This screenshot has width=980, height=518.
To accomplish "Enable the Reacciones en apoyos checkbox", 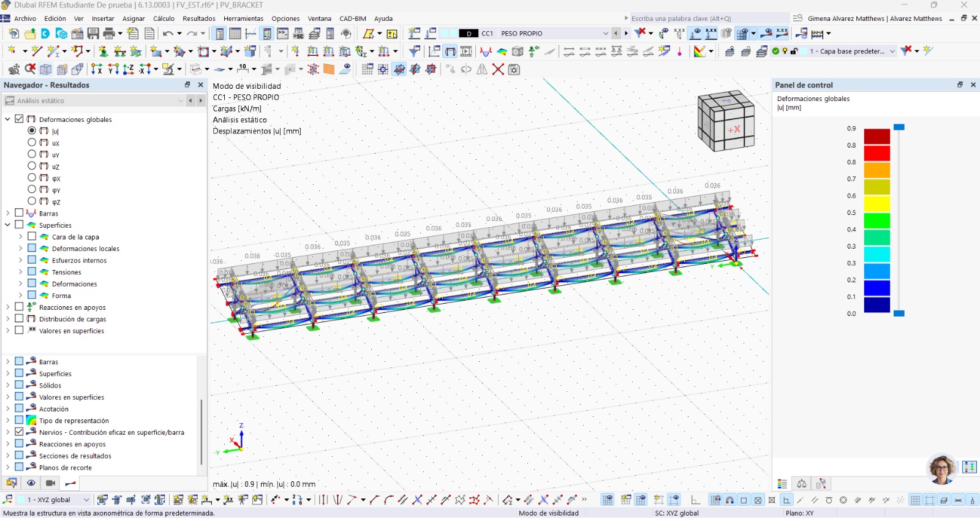I will (x=19, y=307).
